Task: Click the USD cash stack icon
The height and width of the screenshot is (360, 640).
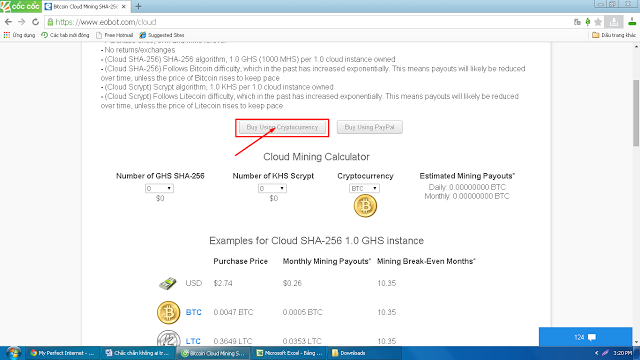Action: pos(168,283)
